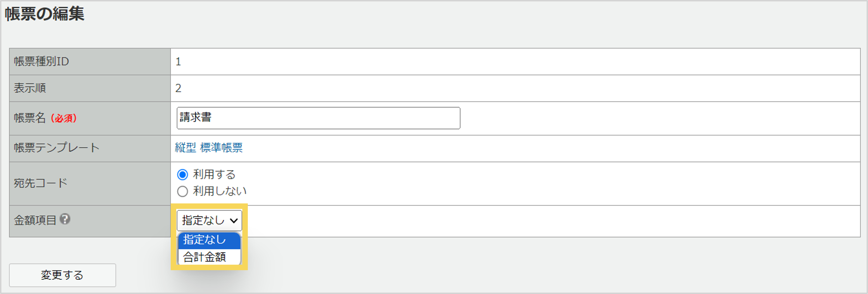Select the 利用する radio button
The image size is (868, 294).
pos(183,175)
